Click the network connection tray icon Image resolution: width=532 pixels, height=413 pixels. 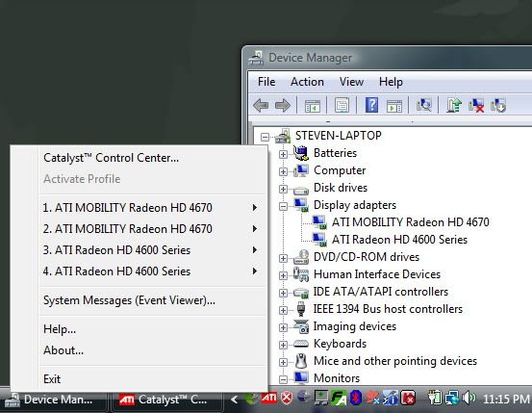452,398
